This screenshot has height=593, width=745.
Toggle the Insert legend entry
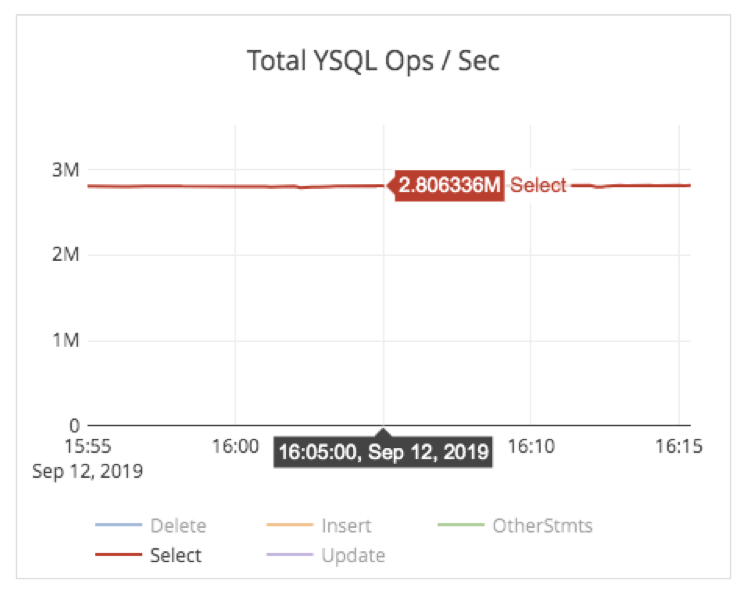point(346,525)
